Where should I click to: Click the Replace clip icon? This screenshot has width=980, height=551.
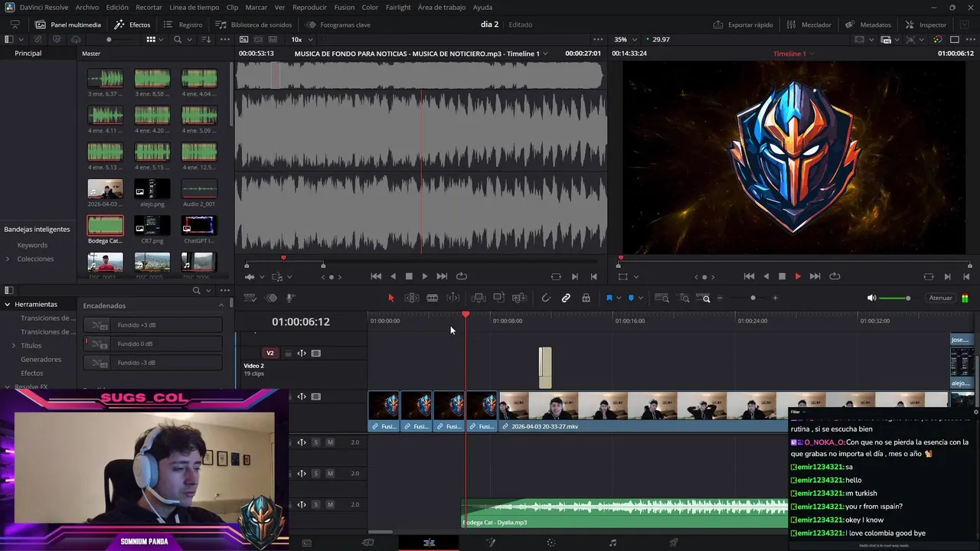click(x=519, y=298)
